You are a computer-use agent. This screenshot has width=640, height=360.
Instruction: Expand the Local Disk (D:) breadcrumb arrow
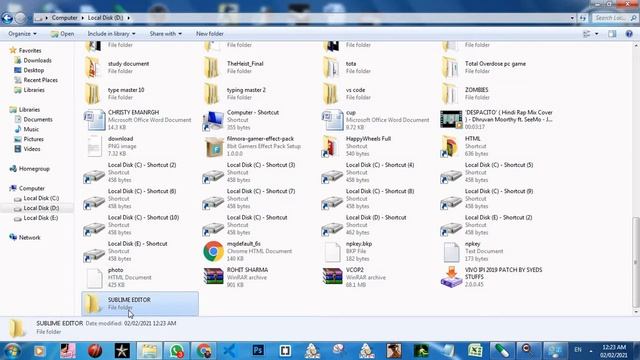click(128, 18)
